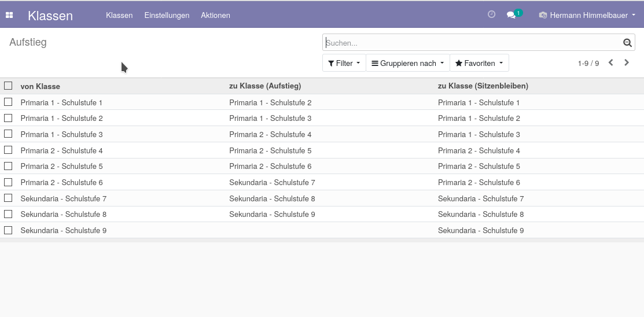The width and height of the screenshot is (644, 317).
Task: Open the conversations chat bubble icon
Action: pos(511,15)
